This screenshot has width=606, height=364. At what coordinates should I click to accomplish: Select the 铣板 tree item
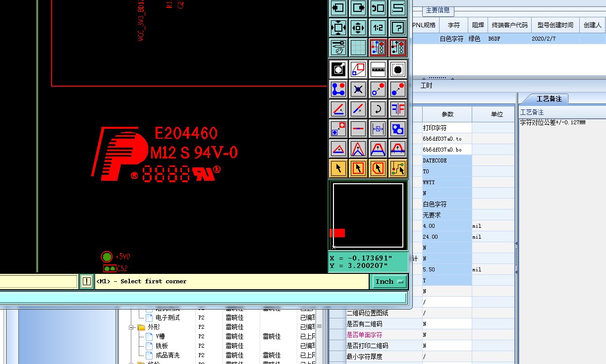(162, 346)
